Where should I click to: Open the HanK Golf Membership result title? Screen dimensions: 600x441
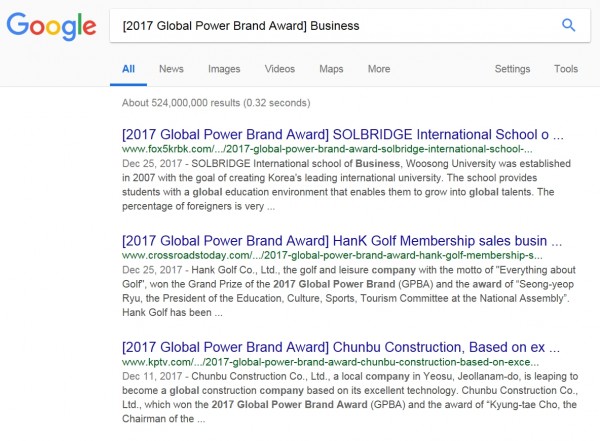click(342, 241)
